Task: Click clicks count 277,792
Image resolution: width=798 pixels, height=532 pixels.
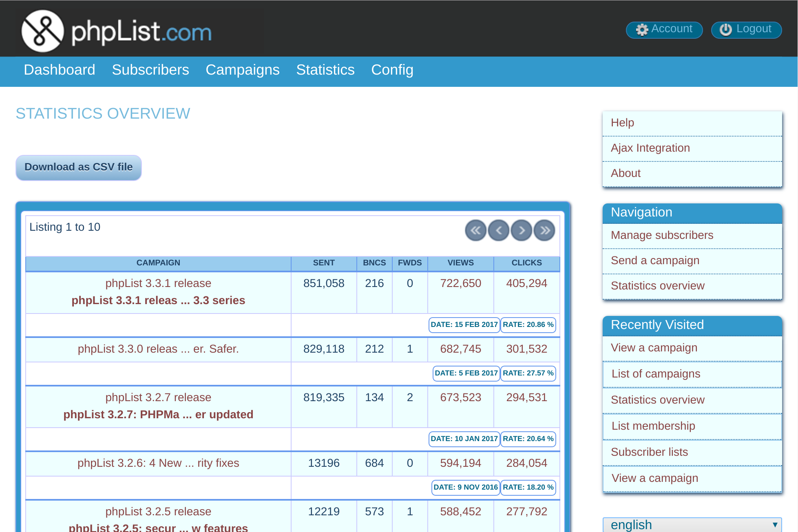Action: 527,512
